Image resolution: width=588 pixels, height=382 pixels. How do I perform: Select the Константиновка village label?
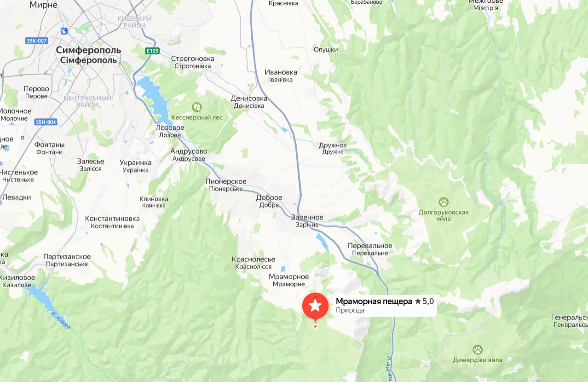[x=112, y=219]
